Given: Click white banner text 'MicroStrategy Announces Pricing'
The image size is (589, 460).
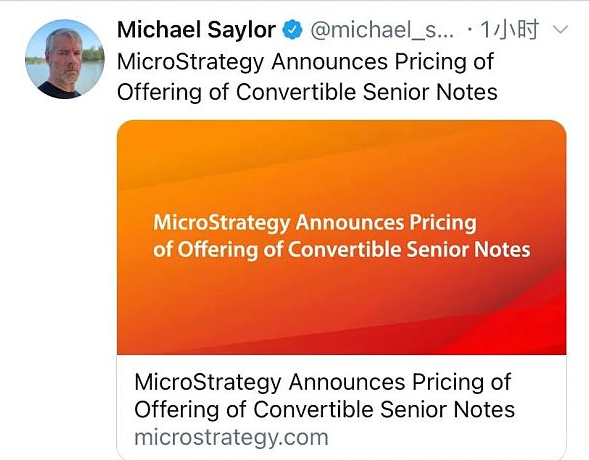Looking at the screenshot, I should click(x=315, y=223).
